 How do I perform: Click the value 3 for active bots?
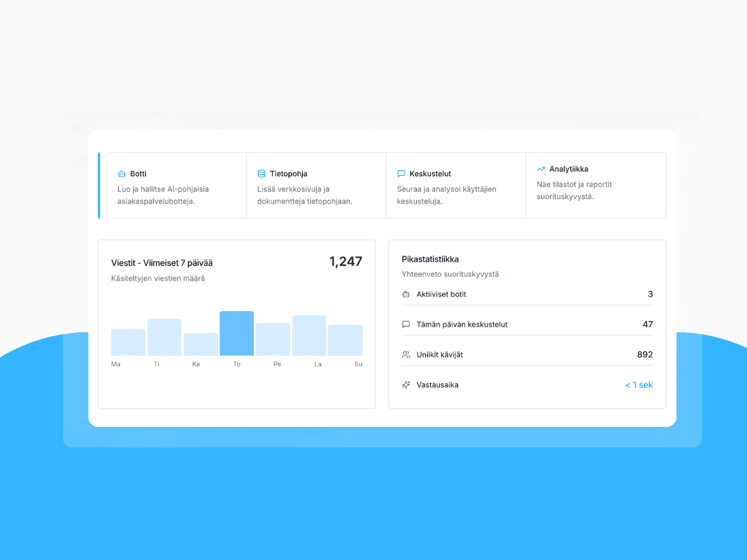pyautogui.click(x=651, y=294)
